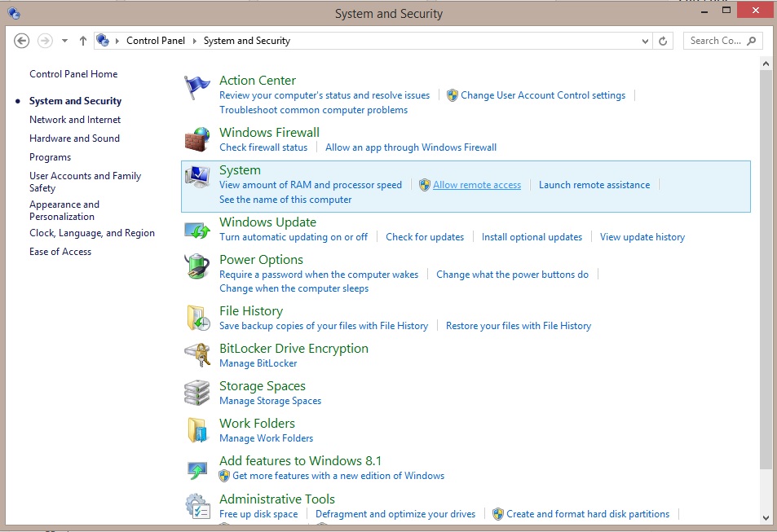777x532 pixels.
Task: Click the scrollbar up arrow
Action: click(x=766, y=64)
